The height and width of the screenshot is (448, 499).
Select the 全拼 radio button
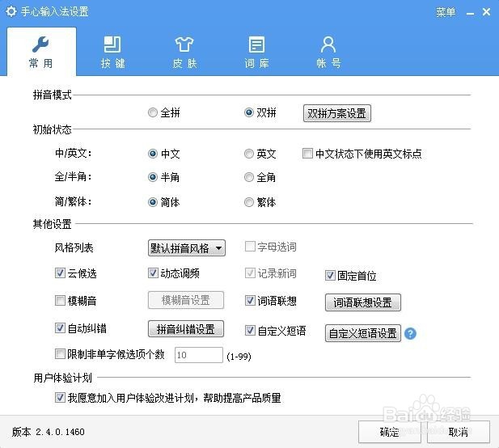(x=153, y=112)
